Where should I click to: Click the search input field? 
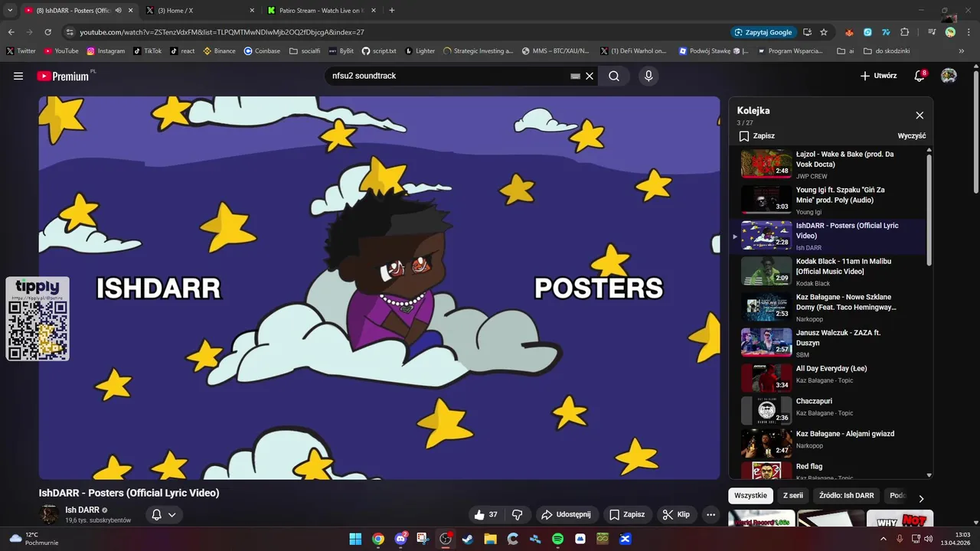click(448, 76)
